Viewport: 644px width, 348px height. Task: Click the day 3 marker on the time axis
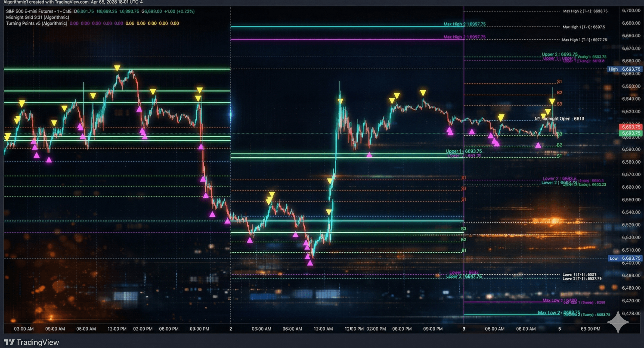(x=464, y=329)
